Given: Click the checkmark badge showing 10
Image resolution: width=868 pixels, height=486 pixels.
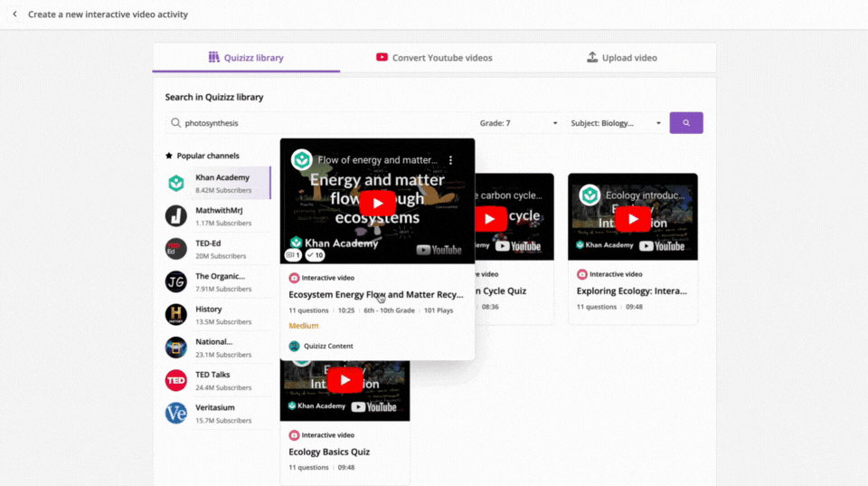Looking at the screenshot, I should click(x=315, y=255).
